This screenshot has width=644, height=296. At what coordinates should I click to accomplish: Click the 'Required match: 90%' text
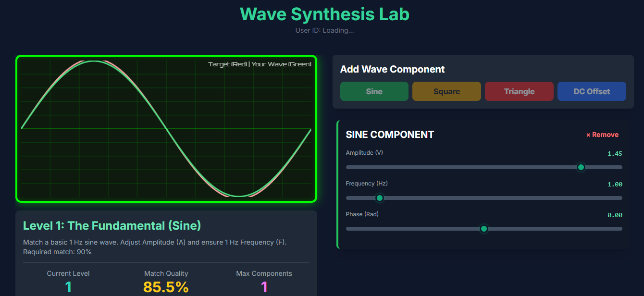coord(57,252)
